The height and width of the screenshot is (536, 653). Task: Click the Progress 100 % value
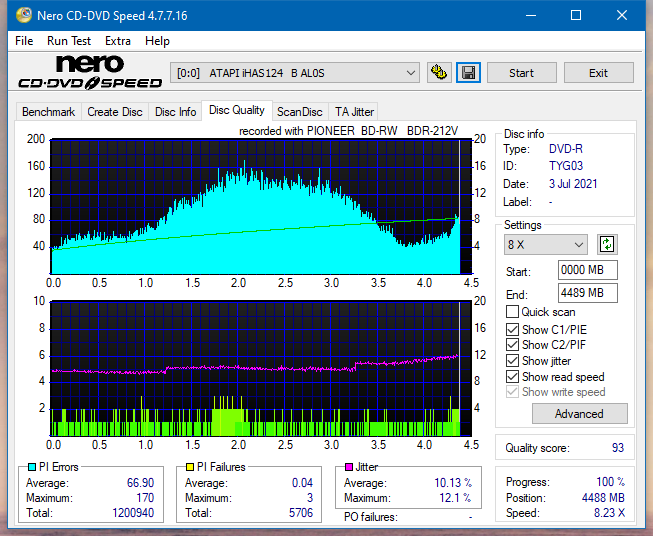point(611,482)
